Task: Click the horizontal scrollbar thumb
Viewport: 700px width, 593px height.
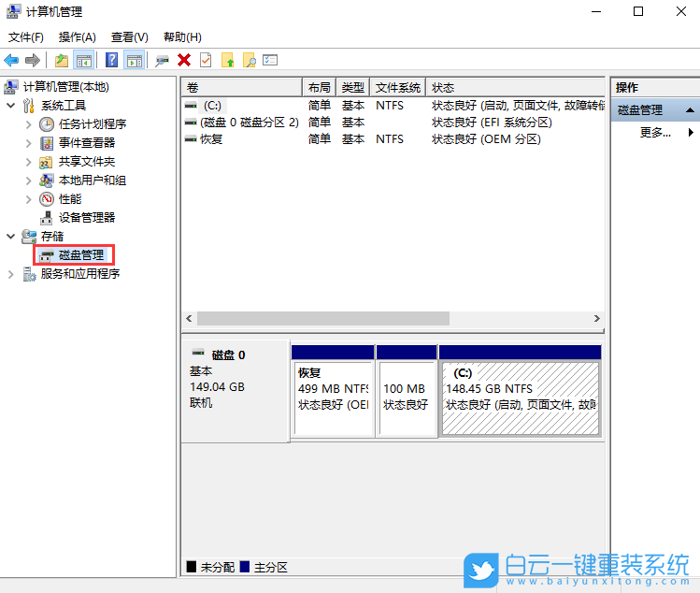Action: (x=323, y=318)
